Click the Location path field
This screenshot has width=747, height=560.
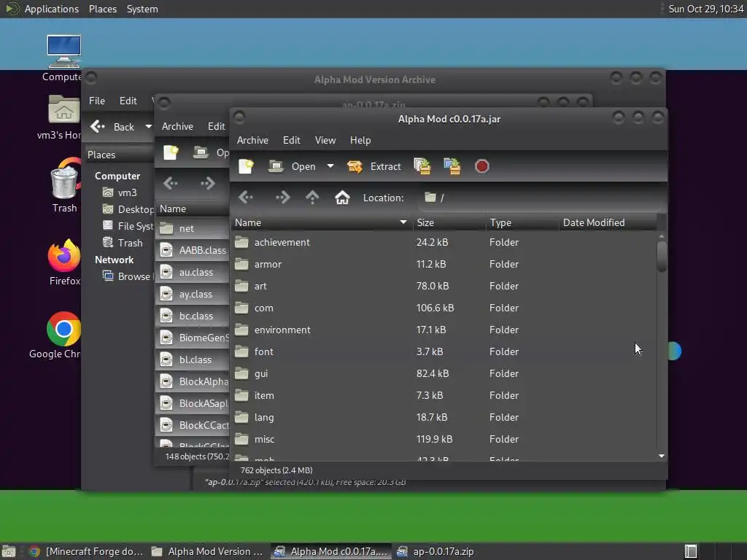click(x=542, y=197)
